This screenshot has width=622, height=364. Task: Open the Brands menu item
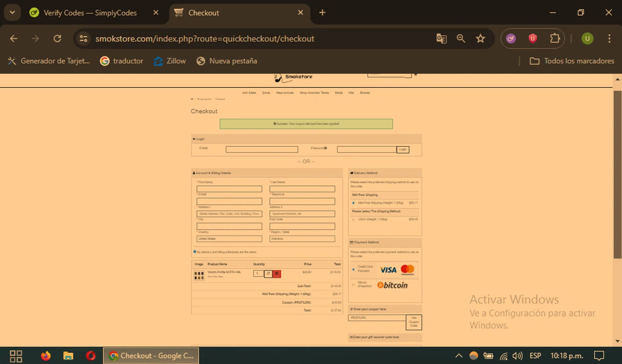coord(365,93)
